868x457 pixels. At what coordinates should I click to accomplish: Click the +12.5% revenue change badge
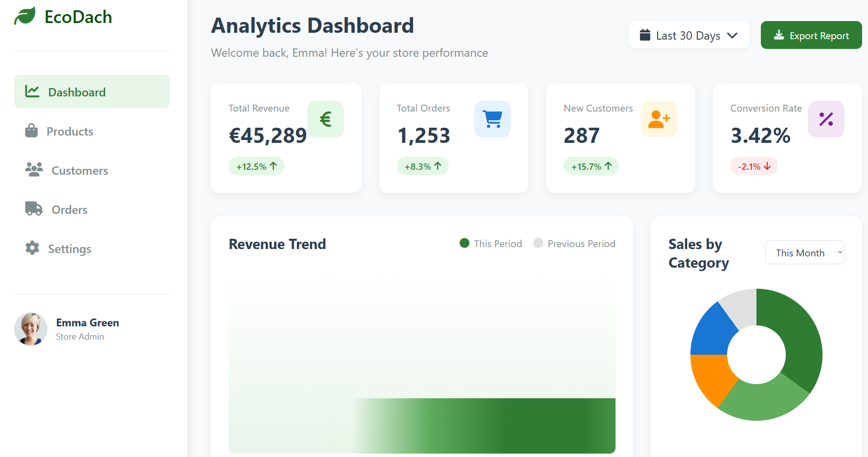[256, 166]
